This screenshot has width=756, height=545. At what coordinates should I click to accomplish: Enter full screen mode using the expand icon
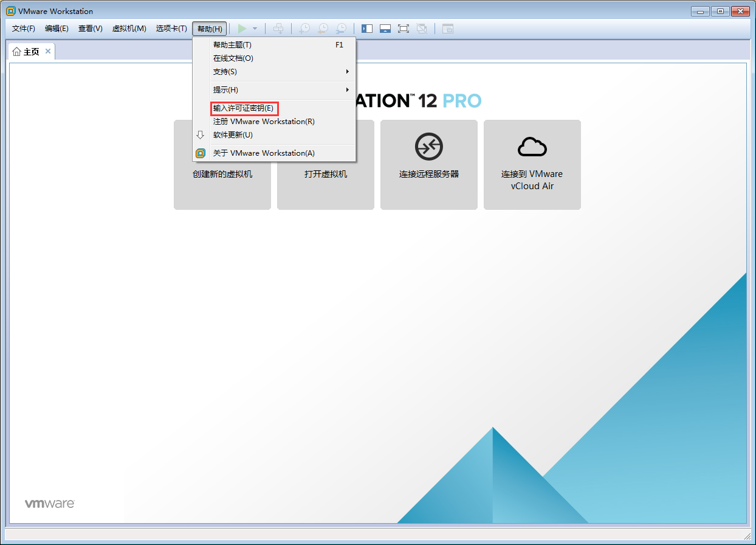(404, 28)
